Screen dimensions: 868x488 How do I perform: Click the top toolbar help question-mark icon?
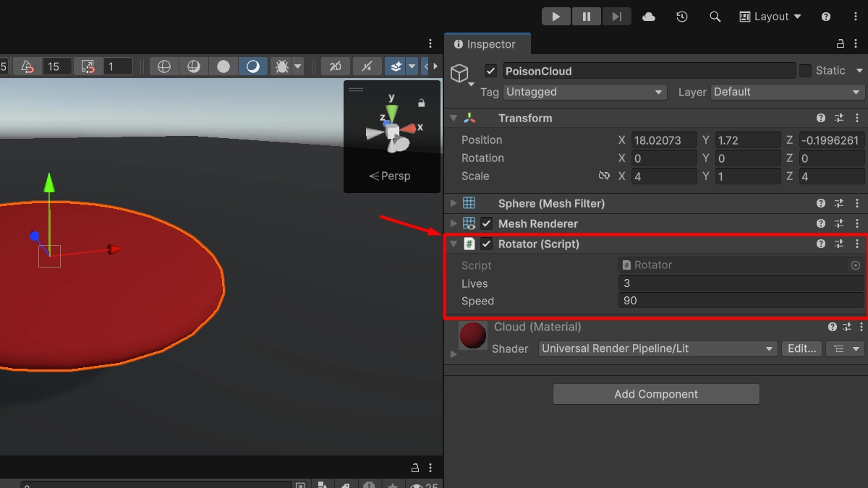(826, 17)
